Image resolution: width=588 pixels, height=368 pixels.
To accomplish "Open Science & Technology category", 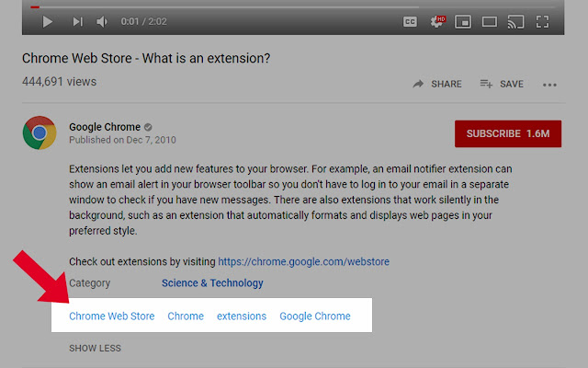I will coord(212,282).
